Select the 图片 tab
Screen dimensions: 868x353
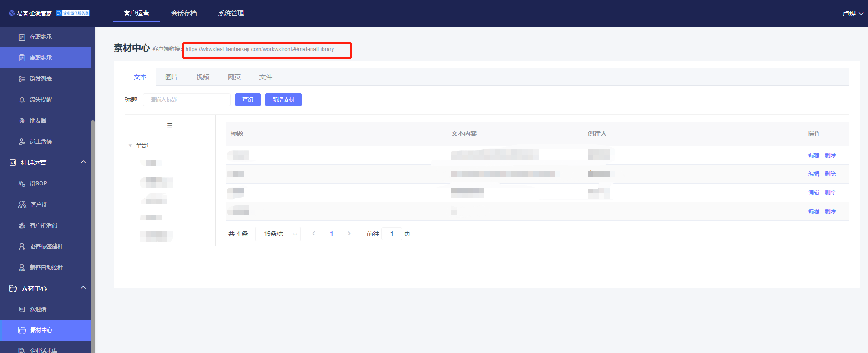(x=172, y=77)
